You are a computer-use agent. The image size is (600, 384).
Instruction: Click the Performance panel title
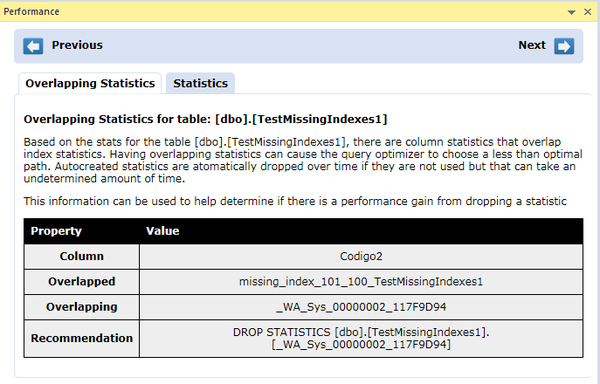(x=31, y=12)
